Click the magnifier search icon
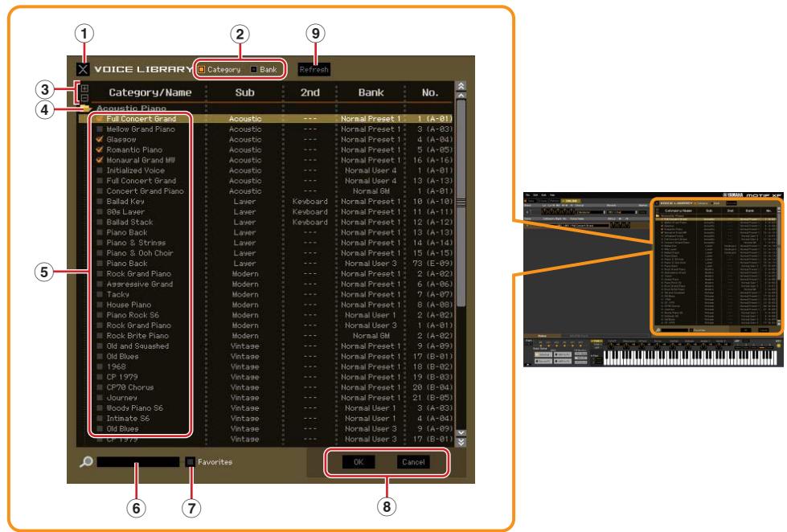The height and width of the screenshot is (532, 787). [x=86, y=462]
